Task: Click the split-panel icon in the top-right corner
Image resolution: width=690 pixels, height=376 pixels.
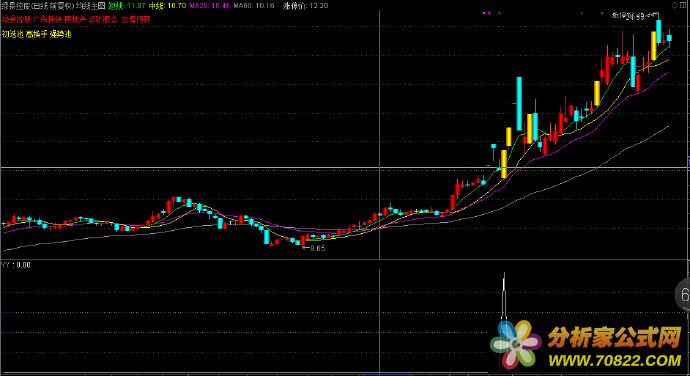Action: pyautogui.click(x=683, y=5)
